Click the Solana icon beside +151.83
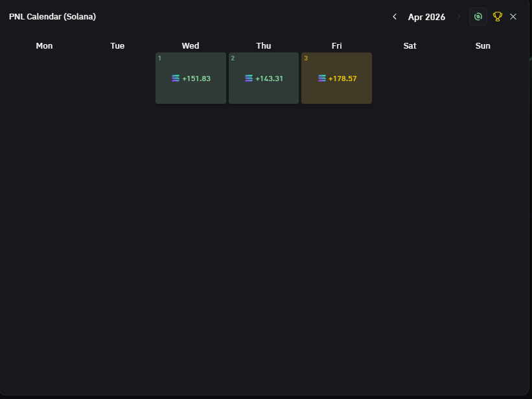 coord(176,79)
